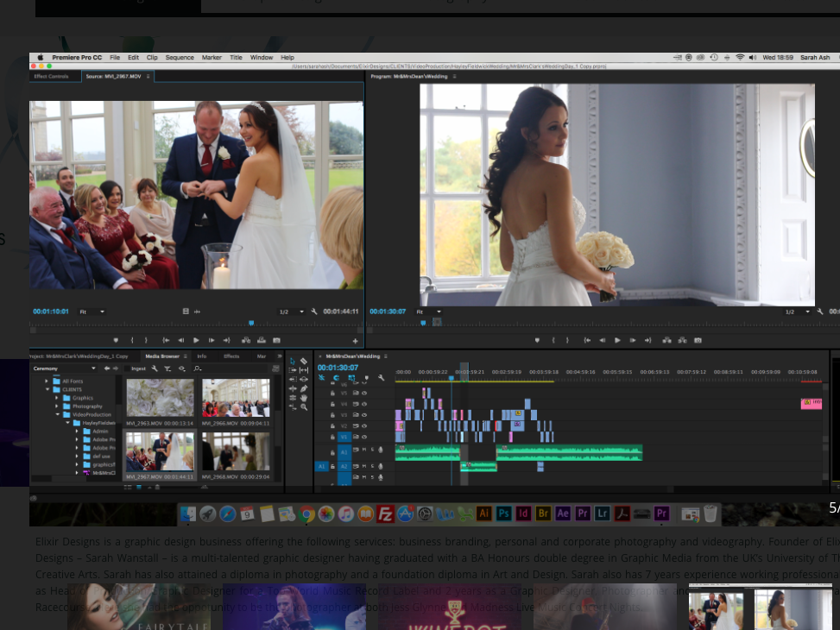Step forward one frame in Source monitor
840x630 pixels.
(211, 340)
